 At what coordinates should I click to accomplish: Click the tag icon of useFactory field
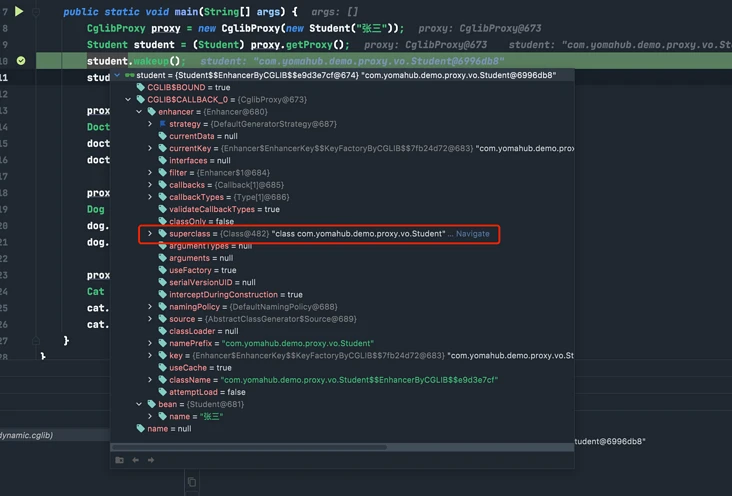pyautogui.click(x=162, y=270)
